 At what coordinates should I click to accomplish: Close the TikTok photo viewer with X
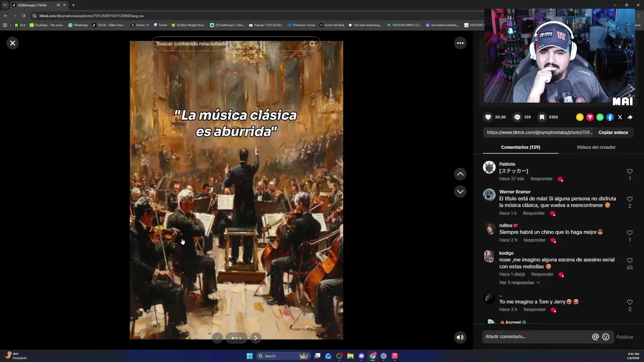13,43
